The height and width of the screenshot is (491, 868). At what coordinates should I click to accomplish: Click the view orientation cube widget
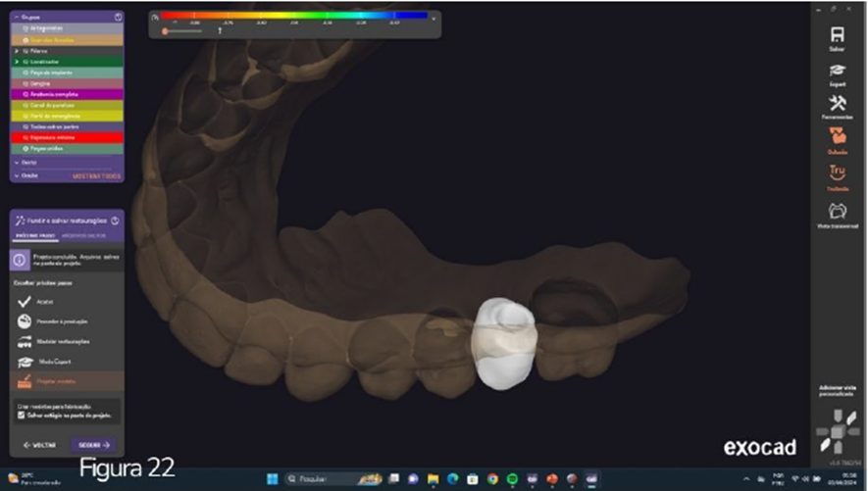(x=837, y=431)
